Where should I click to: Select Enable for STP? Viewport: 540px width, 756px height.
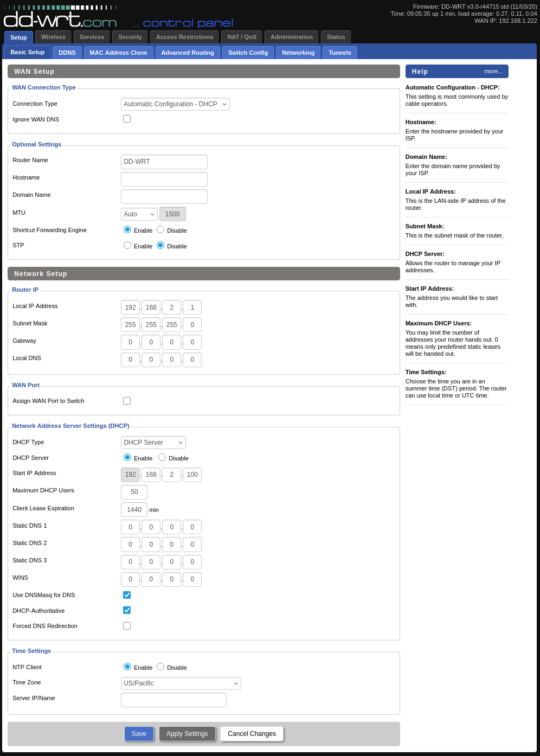[x=127, y=245]
